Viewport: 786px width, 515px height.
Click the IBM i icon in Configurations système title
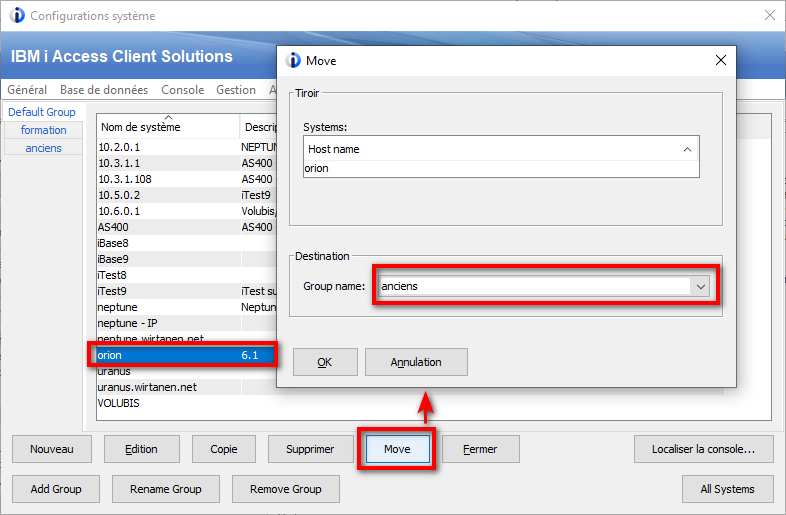(x=17, y=16)
